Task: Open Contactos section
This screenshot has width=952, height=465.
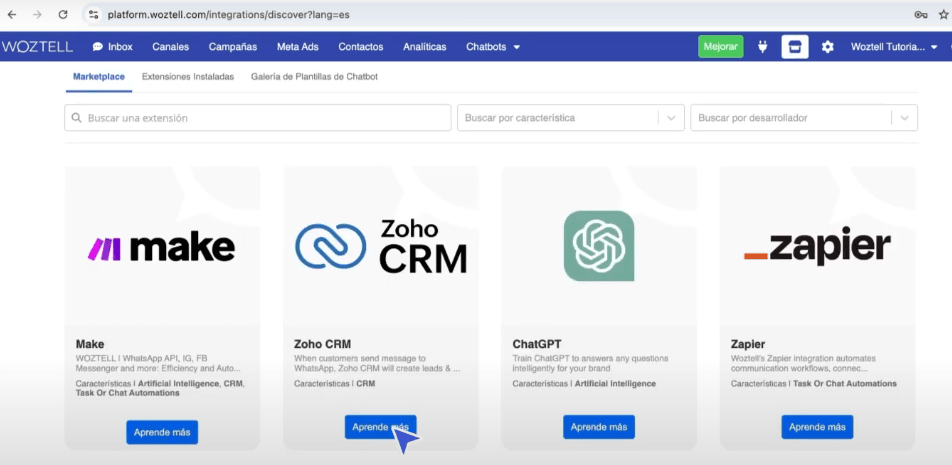Action: coord(361,47)
